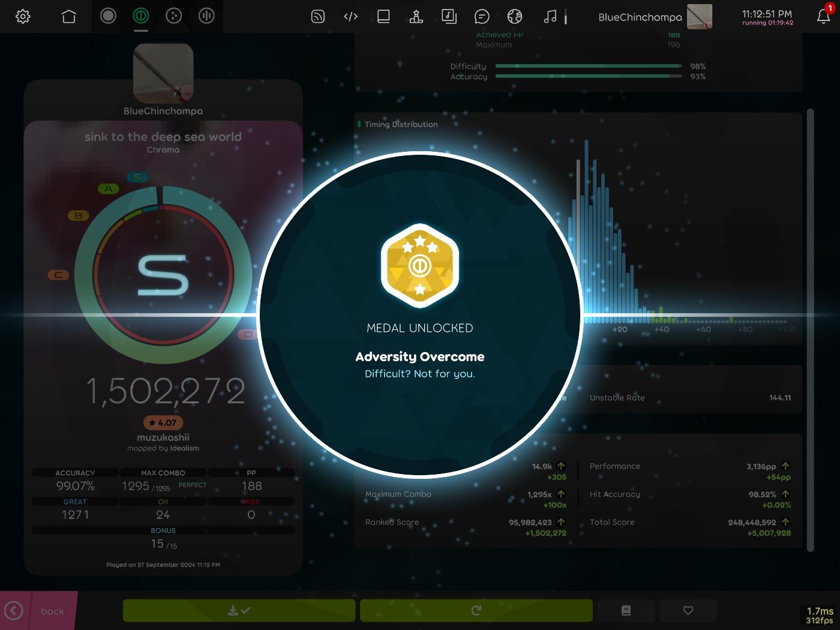Open the wiki book icon
This screenshot has width=840, height=630.
pyautogui.click(x=383, y=17)
